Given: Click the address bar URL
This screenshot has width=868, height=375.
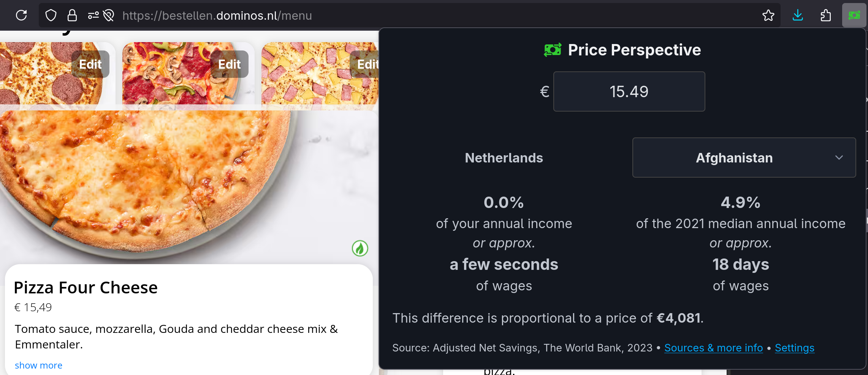Looking at the screenshot, I should [x=217, y=15].
